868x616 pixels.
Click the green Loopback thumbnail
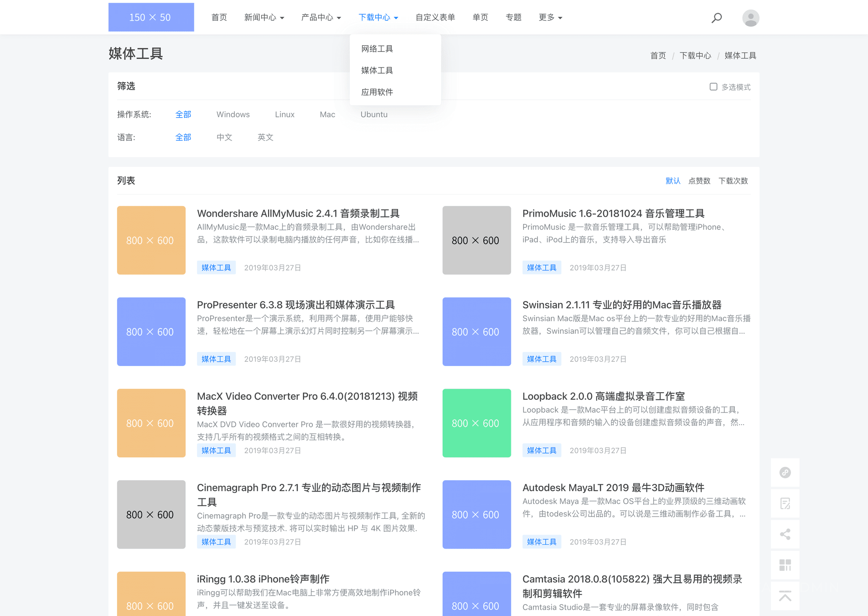pyautogui.click(x=476, y=423)
